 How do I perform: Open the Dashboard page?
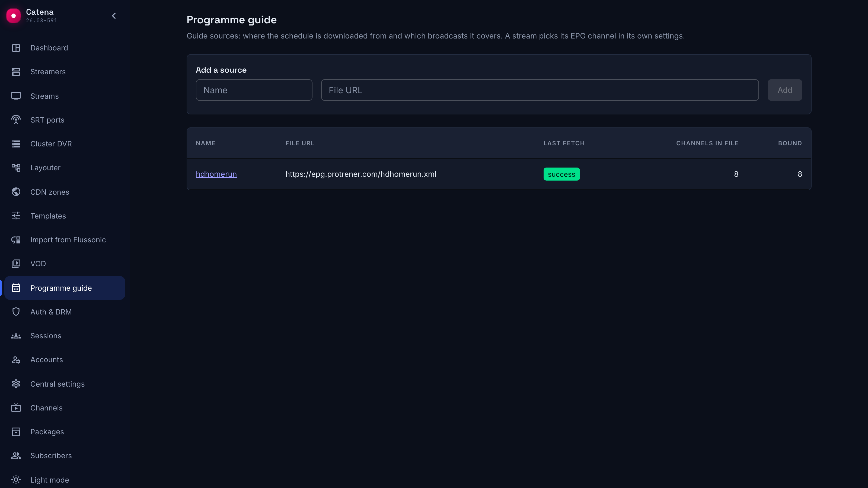65,48
